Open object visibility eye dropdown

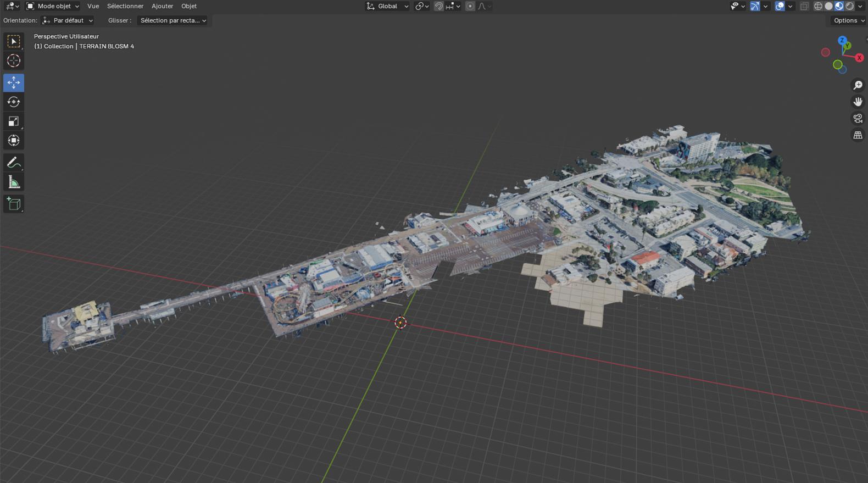click(x=738, y=6)
